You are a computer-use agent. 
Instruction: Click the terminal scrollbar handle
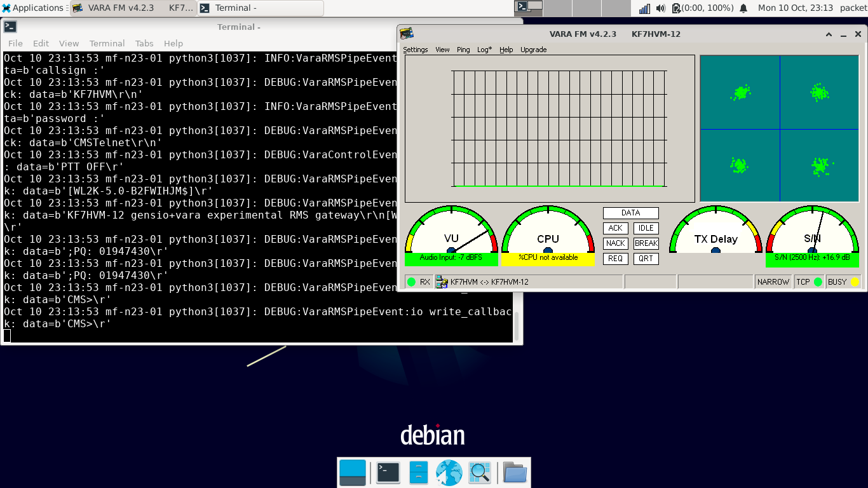[516, 327]
